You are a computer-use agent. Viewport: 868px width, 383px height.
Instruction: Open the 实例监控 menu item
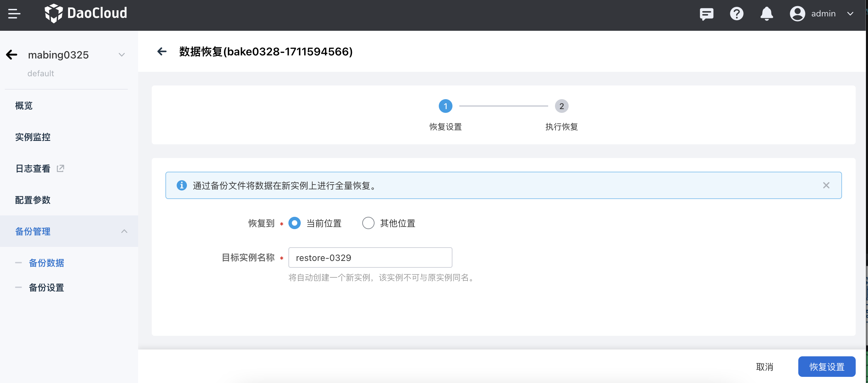pos(33,137)
